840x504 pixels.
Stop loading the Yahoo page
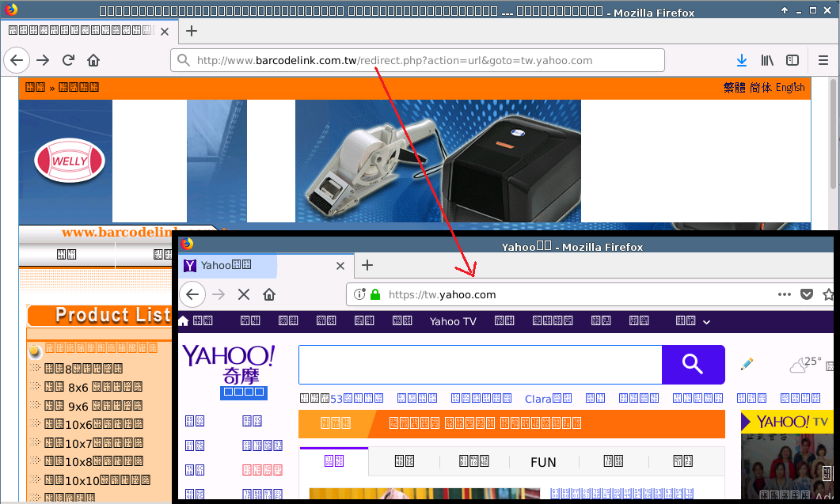click(x=244, y=294)
